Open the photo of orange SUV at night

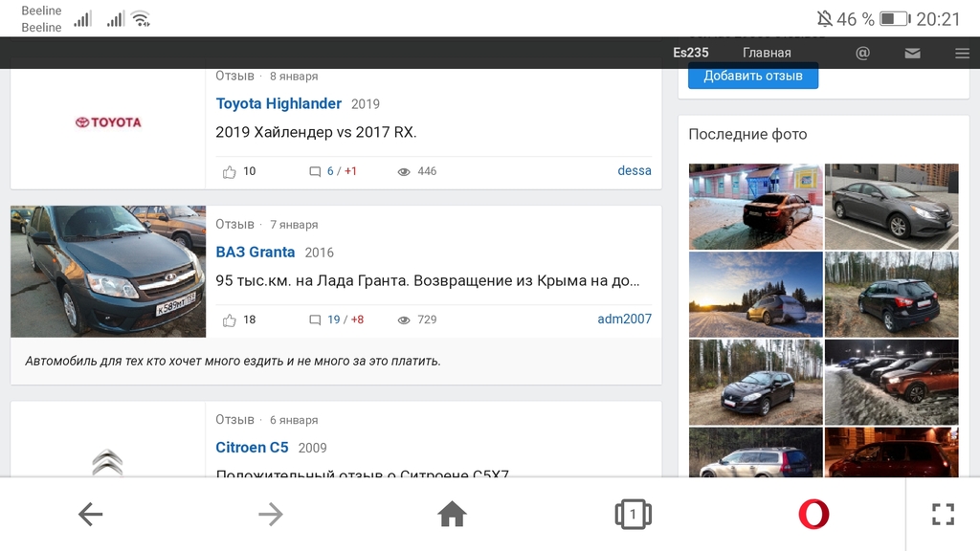[891, 383]
